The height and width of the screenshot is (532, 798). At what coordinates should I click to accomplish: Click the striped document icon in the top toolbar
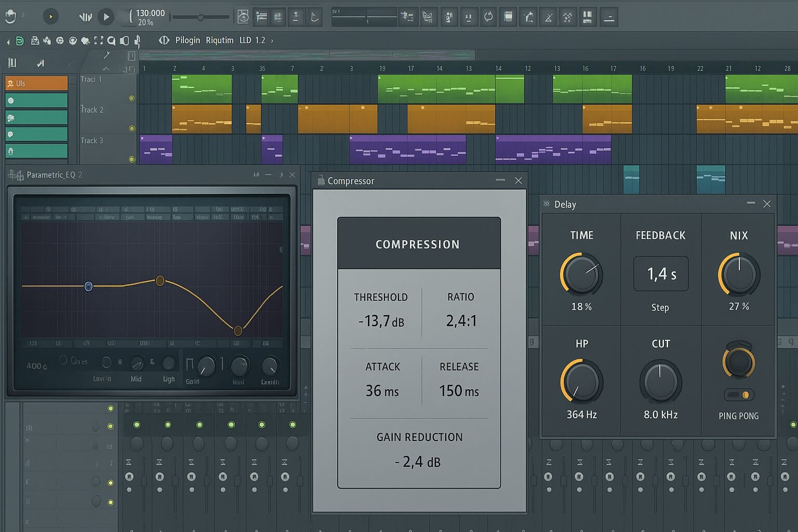pyautogui.click(x=509, y=17)
